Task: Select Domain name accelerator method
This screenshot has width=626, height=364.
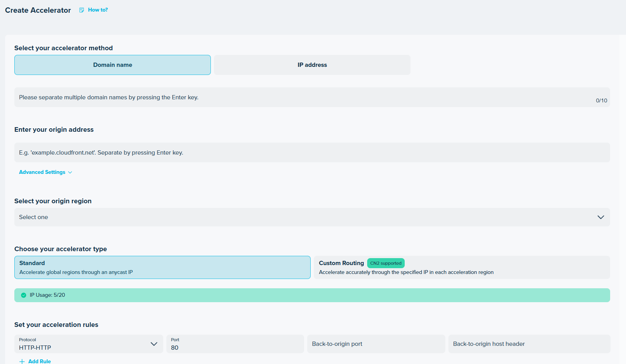Action: tap(113, 65)
